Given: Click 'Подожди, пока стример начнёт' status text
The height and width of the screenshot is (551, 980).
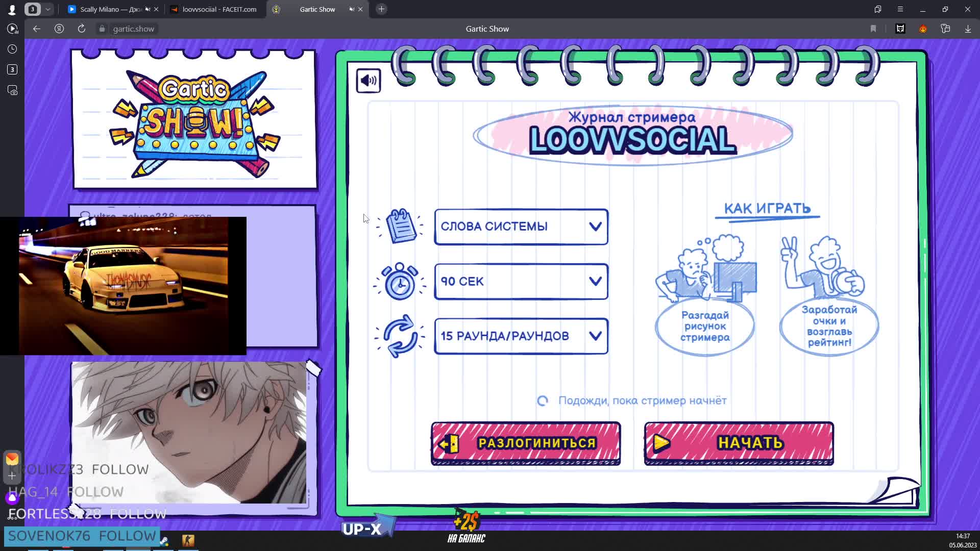Looking at the screenshot, I should pyautogui.click(x=642, y=400).
